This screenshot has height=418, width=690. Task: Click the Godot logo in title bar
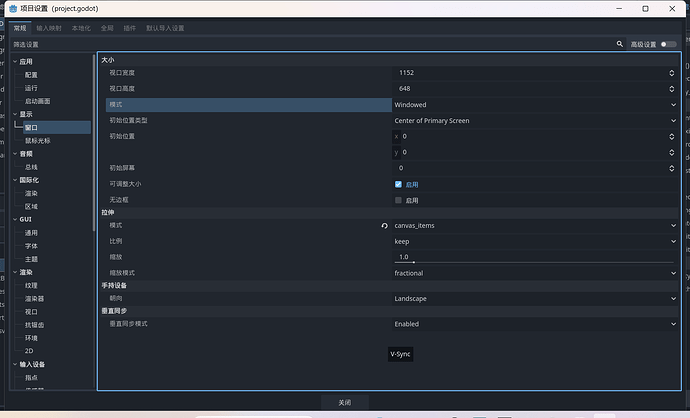point(13,8)
